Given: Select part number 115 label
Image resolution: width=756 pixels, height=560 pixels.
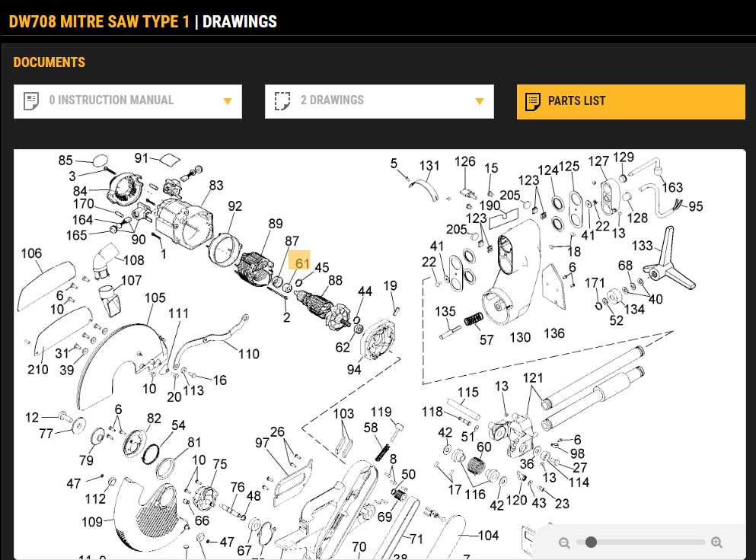Looking at the screenshot, I should [468, 393].
